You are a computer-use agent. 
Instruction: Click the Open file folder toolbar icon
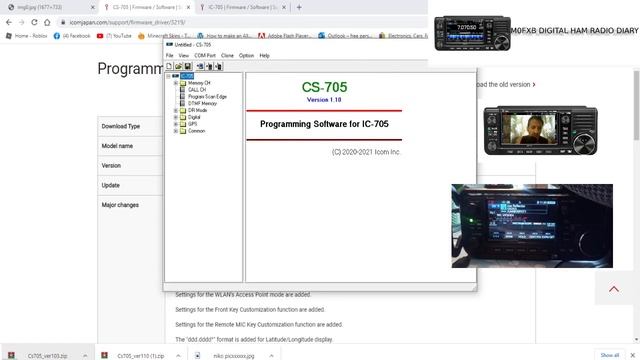(x=178, y=66)
